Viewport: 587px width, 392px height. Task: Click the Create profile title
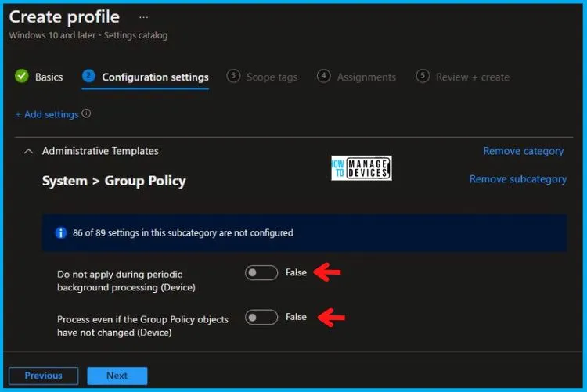64,17
